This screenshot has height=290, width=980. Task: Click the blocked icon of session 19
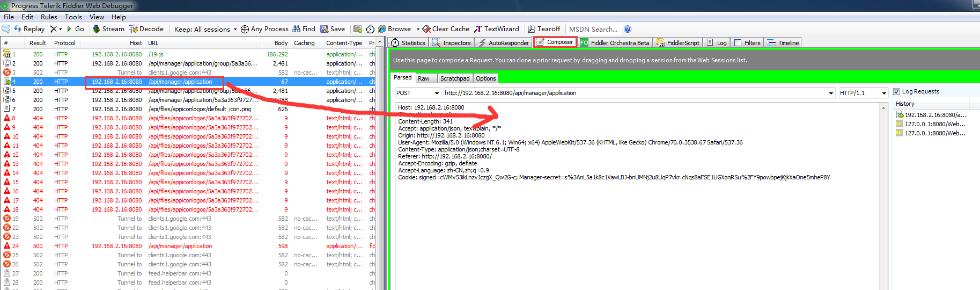(x=7, y=219)
